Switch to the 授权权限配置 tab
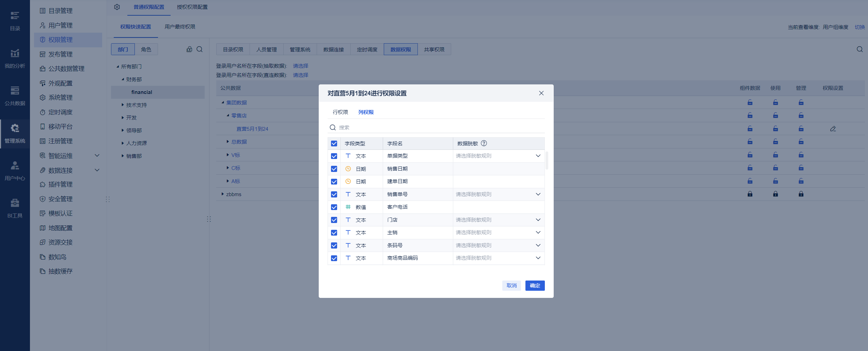The width and height of the screenshot is (868, 351). click(x=192, y=7)
